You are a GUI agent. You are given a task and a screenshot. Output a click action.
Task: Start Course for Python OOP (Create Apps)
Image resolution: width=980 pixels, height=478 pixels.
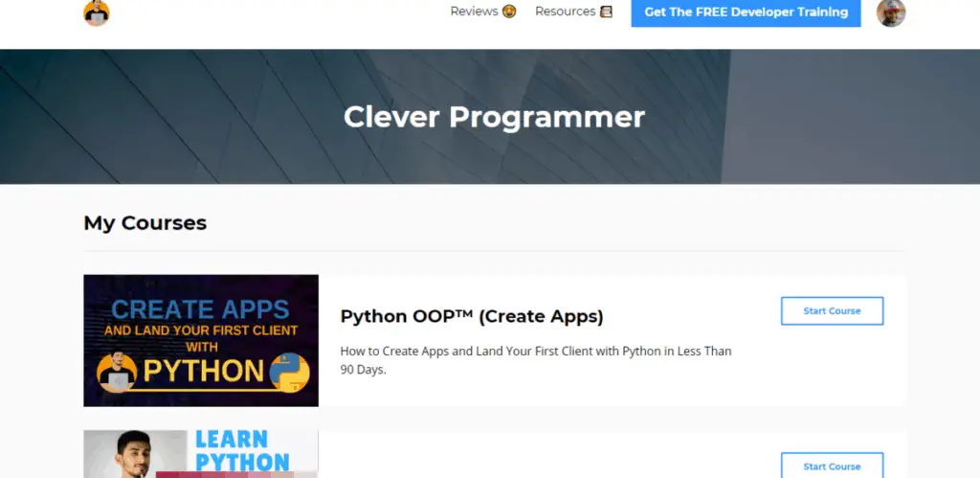832,311
